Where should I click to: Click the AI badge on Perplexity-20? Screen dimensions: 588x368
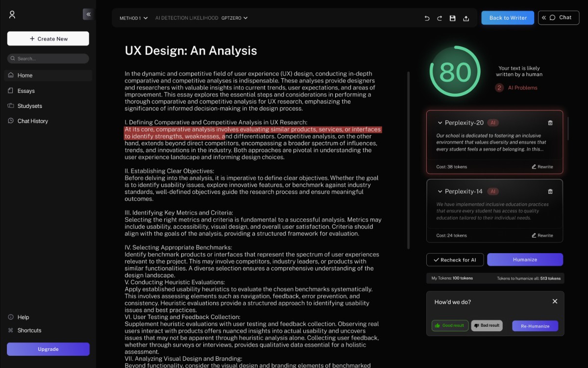(493, 123)
